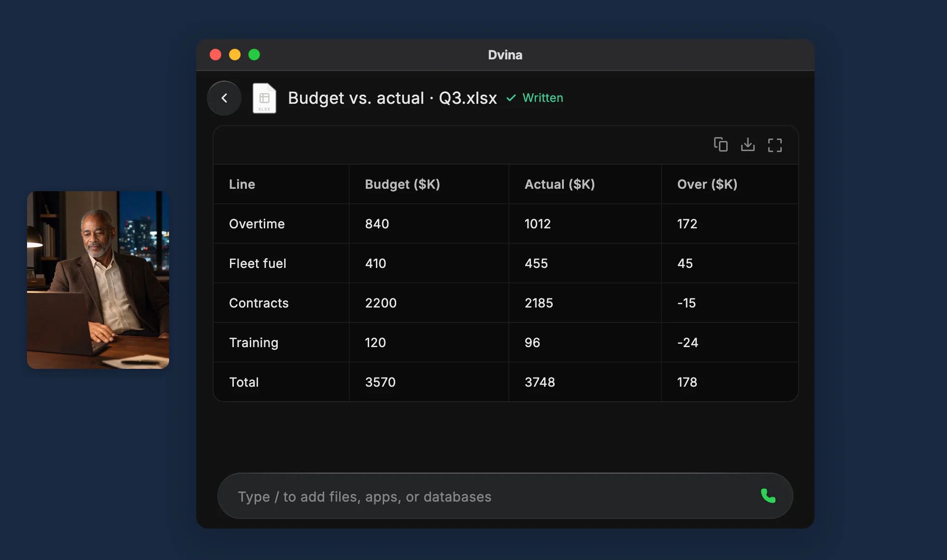947x560 pixels.
Task: Select the 'Over ($K)' column header
Action: click(x=707, y=184)
